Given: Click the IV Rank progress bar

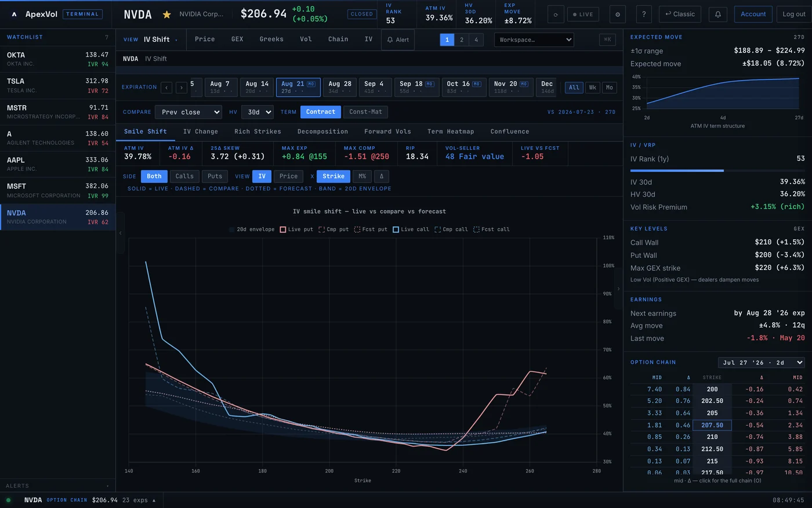Looking at the screenshot, I should 717,171.
